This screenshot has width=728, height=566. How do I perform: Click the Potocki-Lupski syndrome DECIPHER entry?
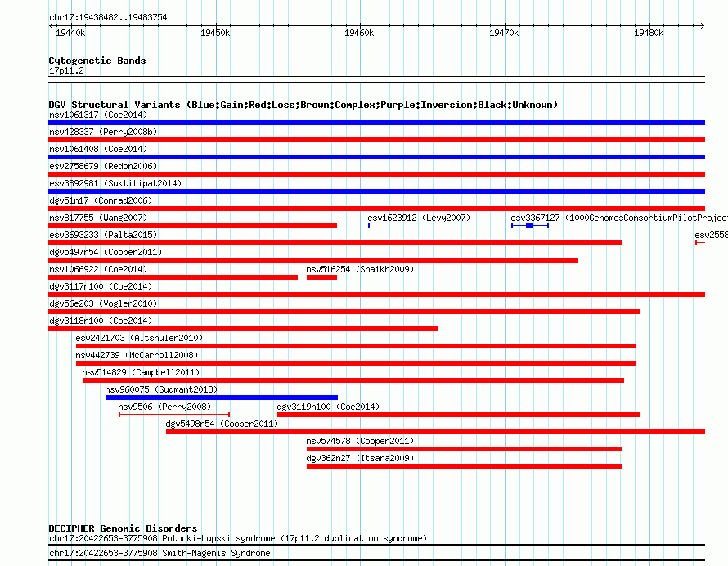(238, 539)
